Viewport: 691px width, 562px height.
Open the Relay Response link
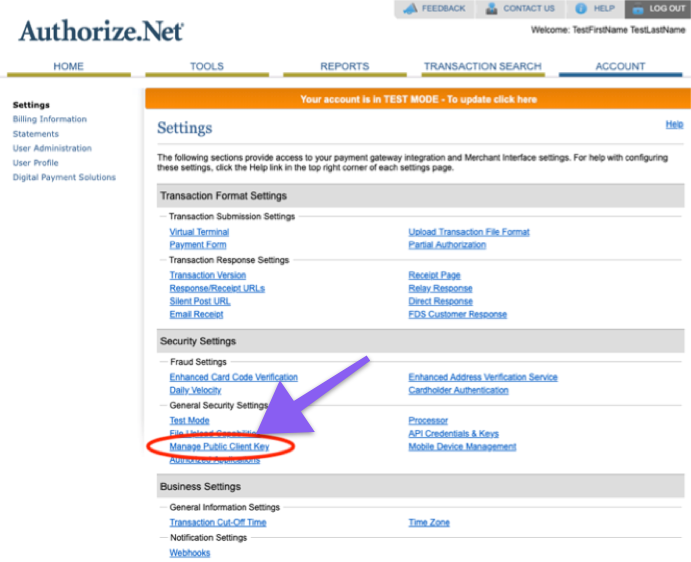pos(440,288)
